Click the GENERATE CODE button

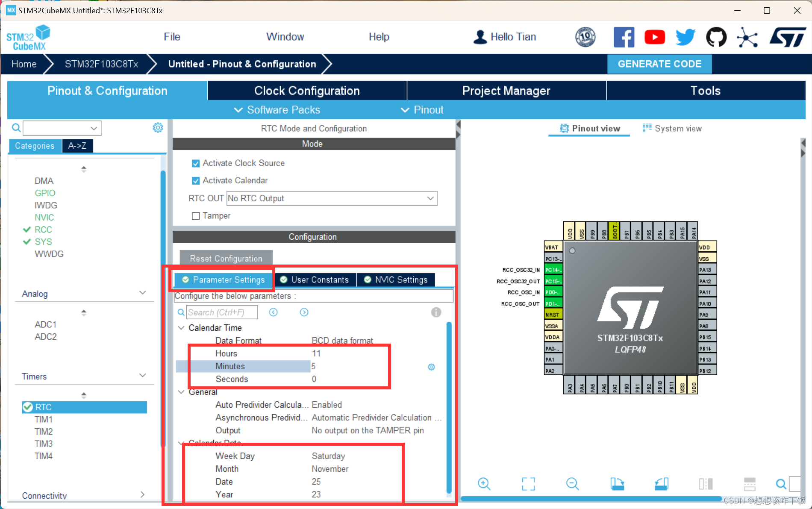click(659, 64)
